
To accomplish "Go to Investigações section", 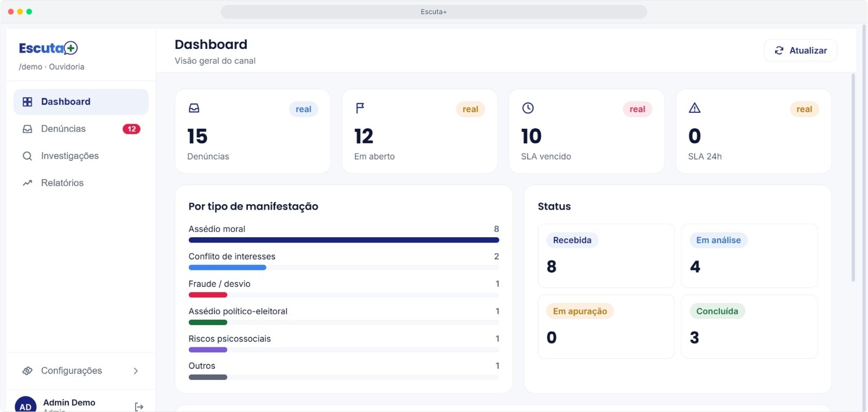I will pos(81,156).
